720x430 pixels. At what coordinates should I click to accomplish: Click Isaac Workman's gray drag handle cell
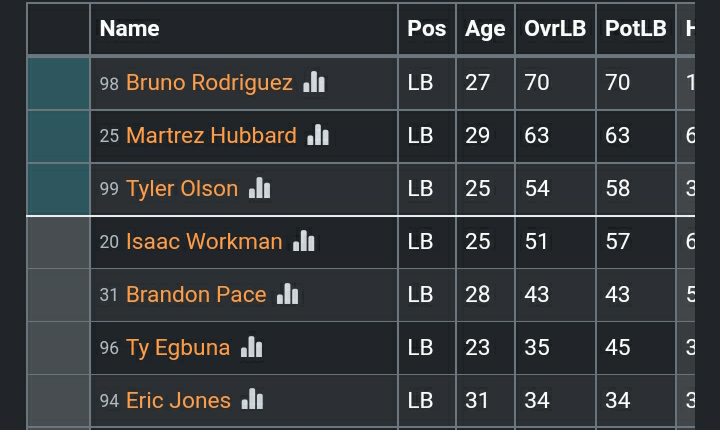pos(58,241)
